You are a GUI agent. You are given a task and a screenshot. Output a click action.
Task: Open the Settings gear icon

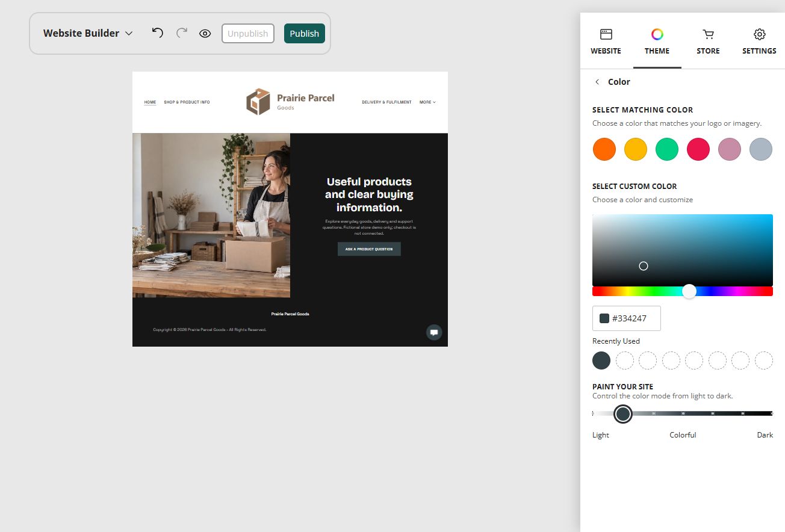point(760,34)
